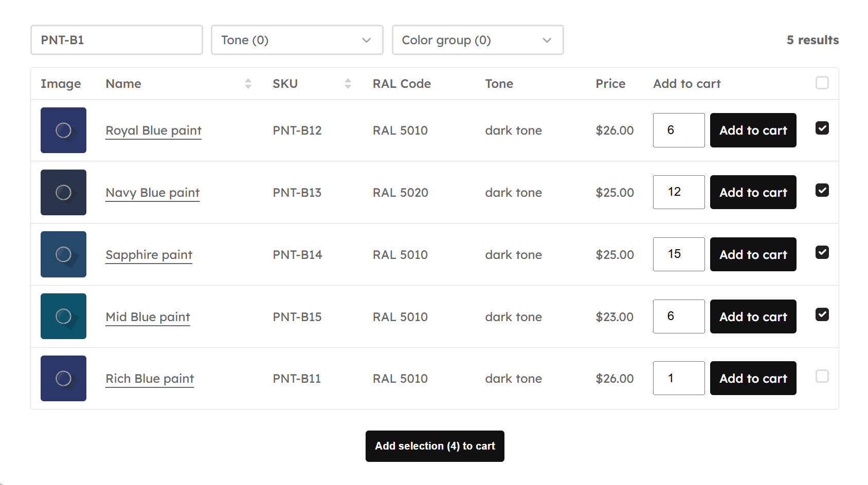Click the Royal Blue paint color swatch
This screenshot has height=485, width=868.
[x=63, y=130]
